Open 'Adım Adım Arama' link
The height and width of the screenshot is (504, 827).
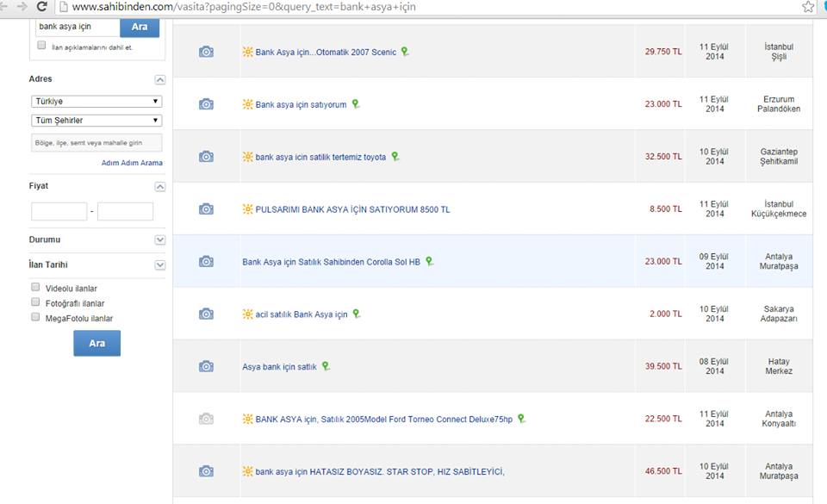[x=132, y=163]
